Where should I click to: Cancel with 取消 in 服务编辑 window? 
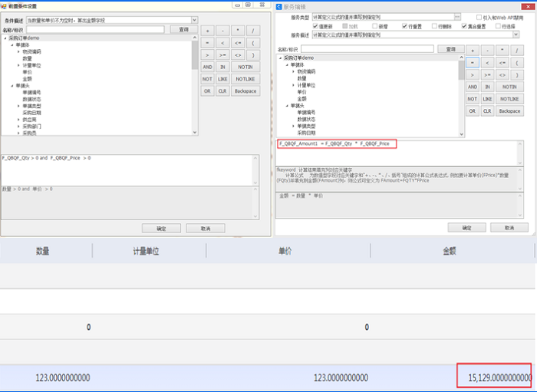[509, 228]
